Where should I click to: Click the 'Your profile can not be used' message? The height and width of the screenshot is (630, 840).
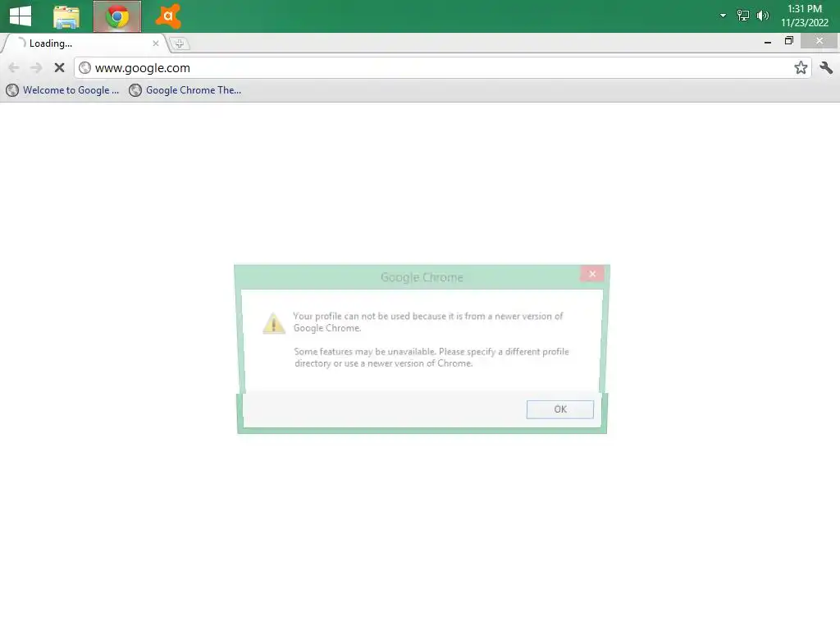coord(428,322)
